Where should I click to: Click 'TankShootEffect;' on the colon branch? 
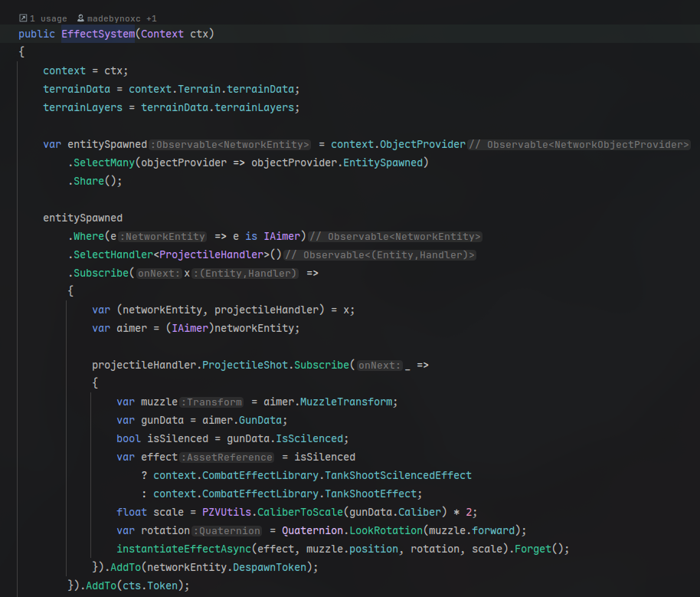click(x=373, y=494)
